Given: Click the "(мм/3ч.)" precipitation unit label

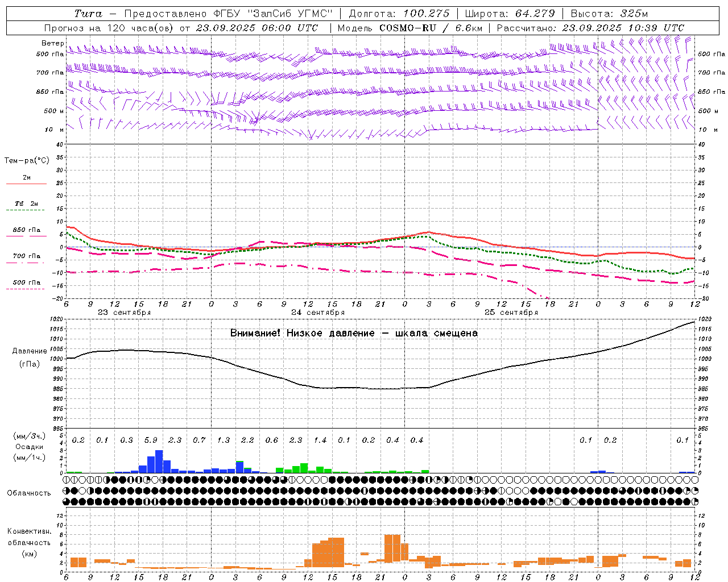Looking at the screenshot, I should click(30, 436).
